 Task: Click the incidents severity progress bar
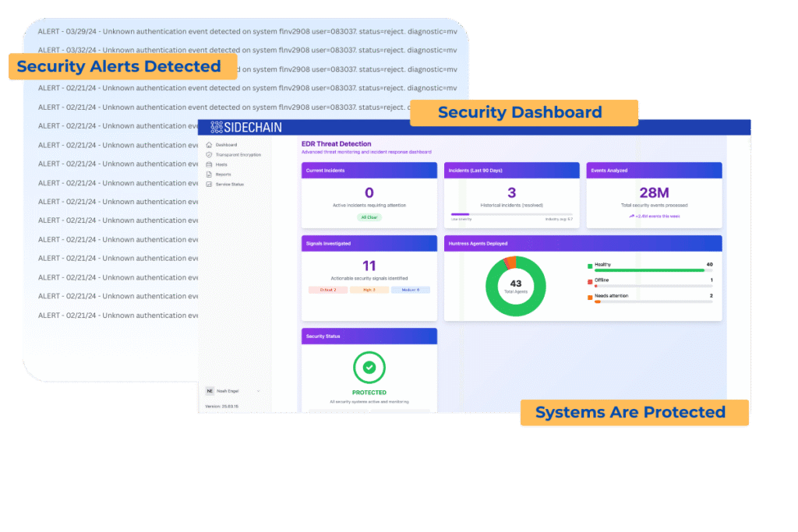(511, 214)
